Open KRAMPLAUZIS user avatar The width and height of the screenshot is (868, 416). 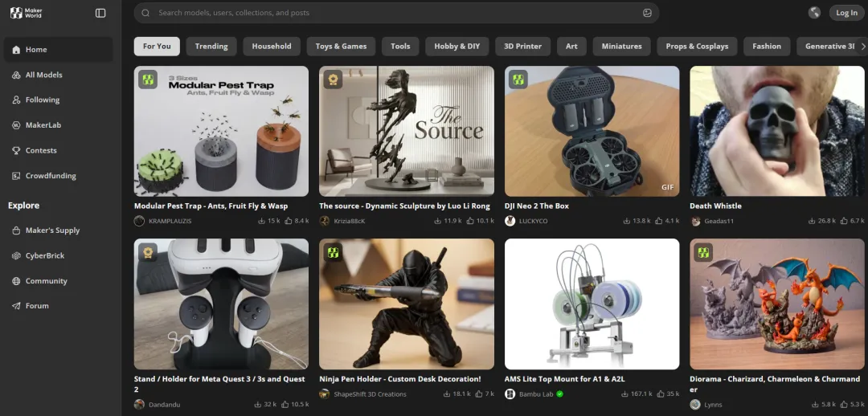140,221
